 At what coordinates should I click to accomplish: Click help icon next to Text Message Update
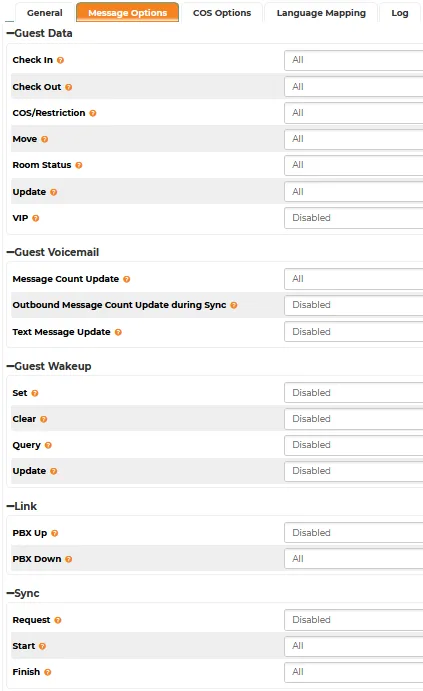118,332
